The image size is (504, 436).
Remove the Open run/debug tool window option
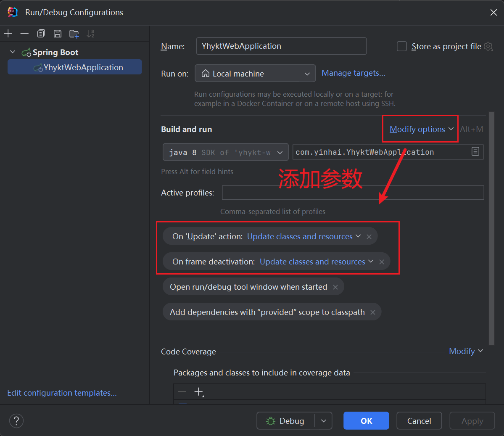point(335,287)
